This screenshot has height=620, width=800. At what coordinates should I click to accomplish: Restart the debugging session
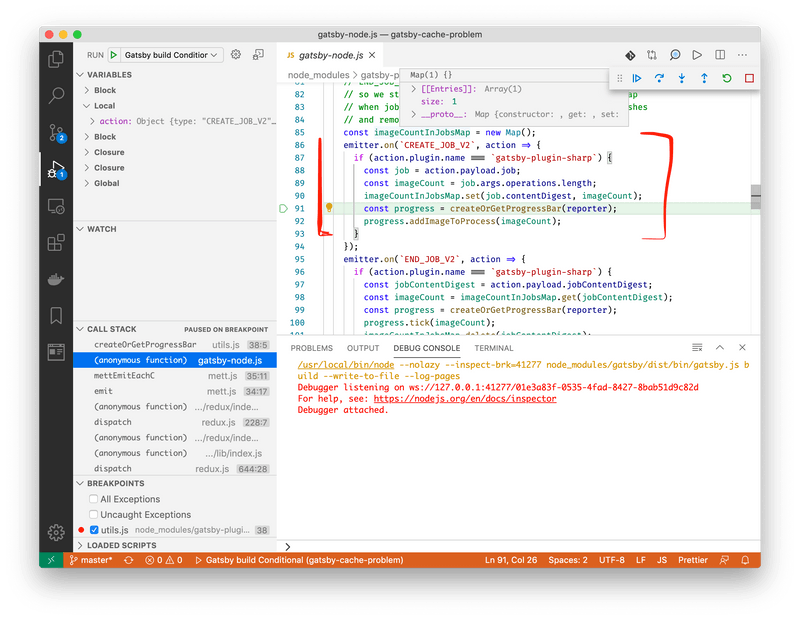tap(727, 78)
